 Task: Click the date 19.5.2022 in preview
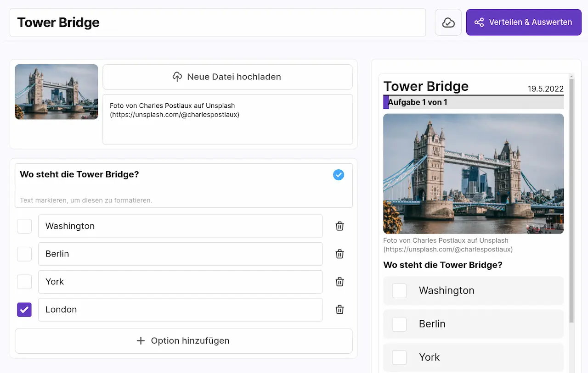(x=545, y=89)
